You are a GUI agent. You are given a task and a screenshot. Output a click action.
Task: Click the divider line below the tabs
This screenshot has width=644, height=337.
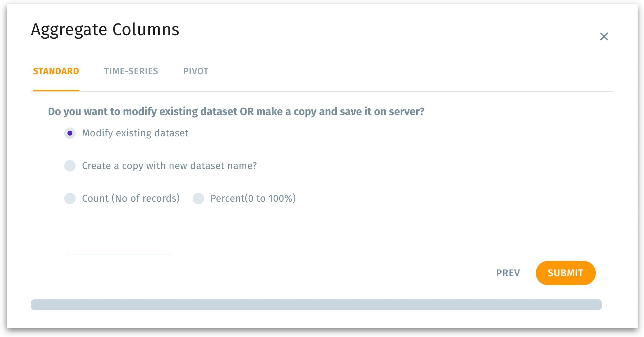click(346, 92)
